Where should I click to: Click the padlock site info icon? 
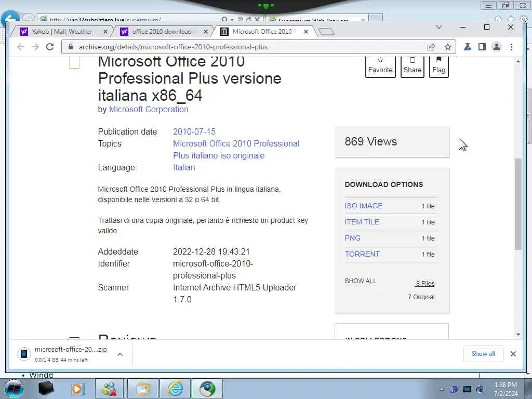pyautogui.click(x=71, y=47)
